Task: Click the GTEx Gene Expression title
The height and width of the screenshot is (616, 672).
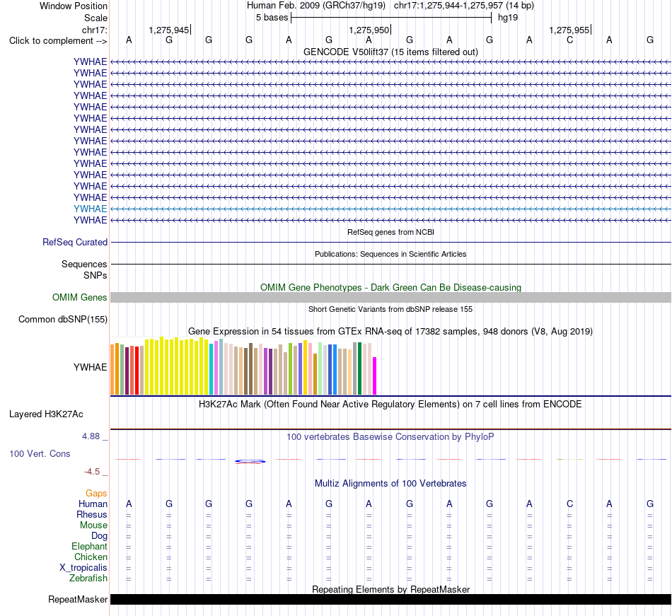Action: pos(390,331)
